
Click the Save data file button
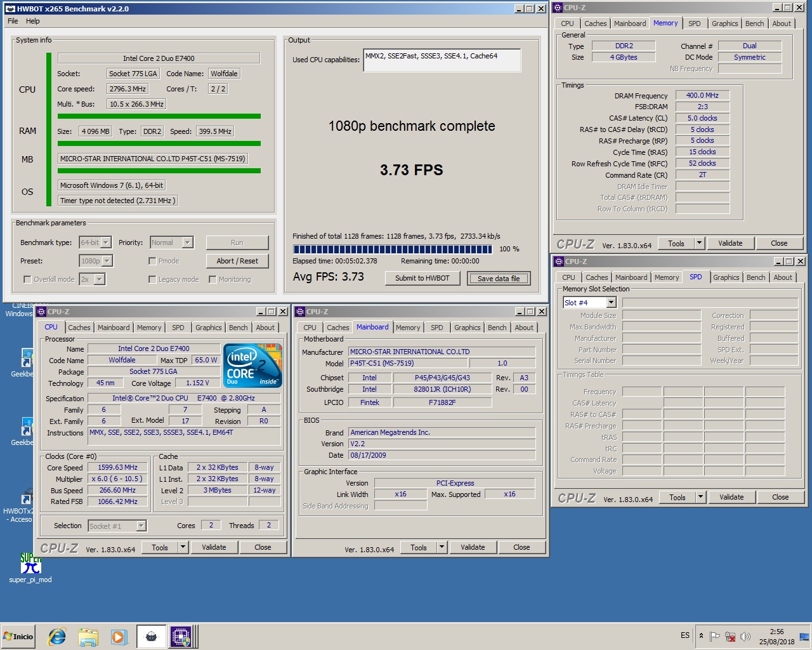click(499, 278)
